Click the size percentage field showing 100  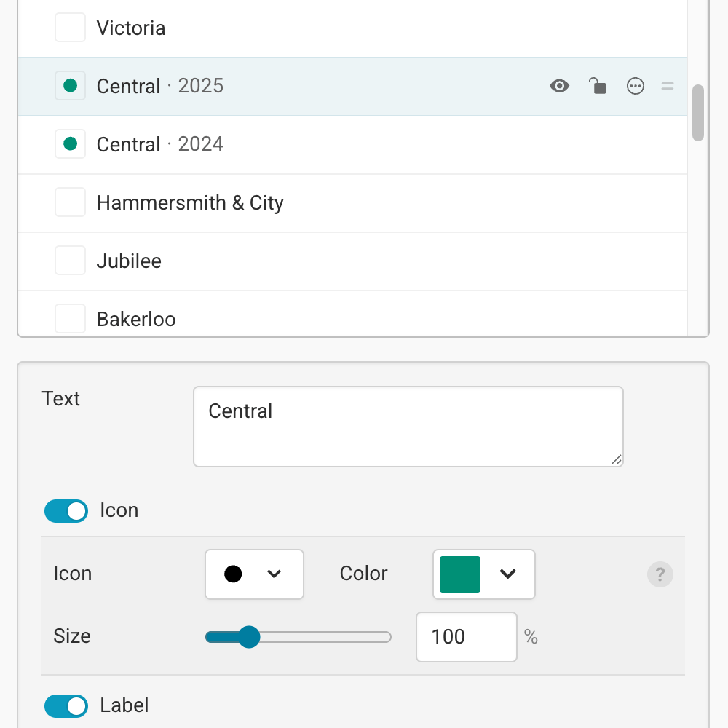point(466,637)
